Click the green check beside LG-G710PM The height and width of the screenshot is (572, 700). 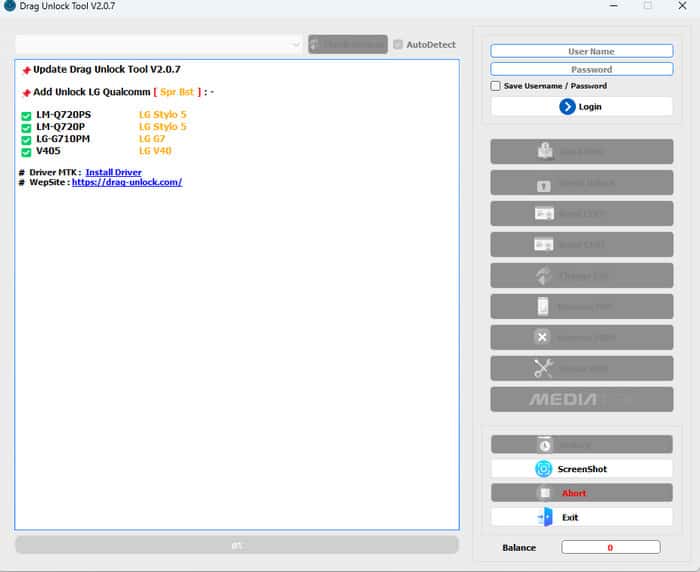pyautogui.click(x=26, y=140)
